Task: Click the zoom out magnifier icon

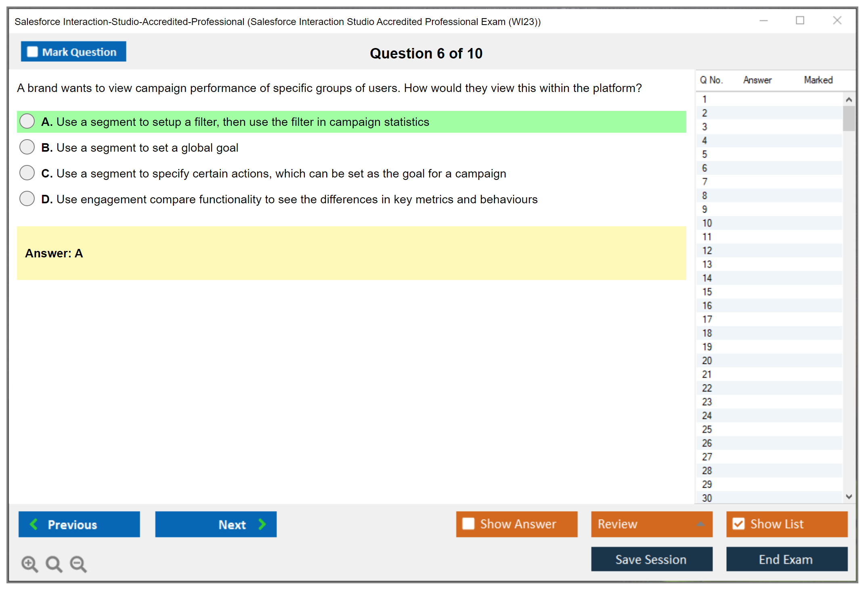Action: [78, 564]
